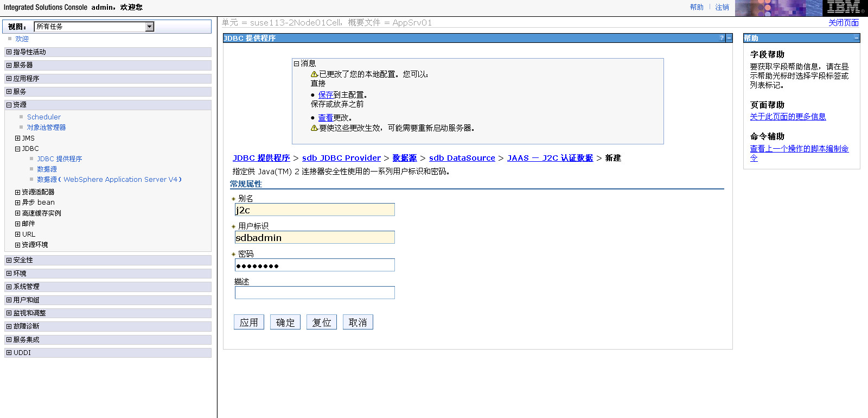868x418 pixels.
Task: Open 数据源 (WebSphere Application Server V4)
Action: pos(109,180)
